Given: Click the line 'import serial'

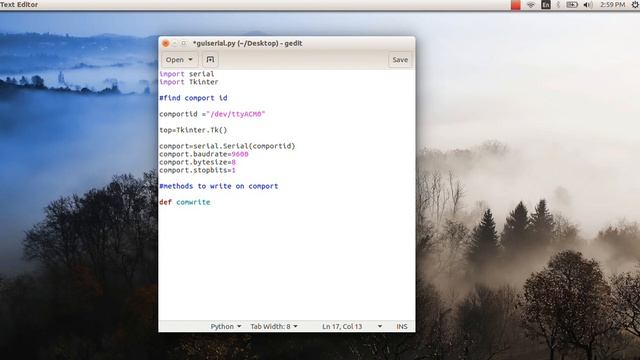Looking at the screenshot, I should (187, 74).
